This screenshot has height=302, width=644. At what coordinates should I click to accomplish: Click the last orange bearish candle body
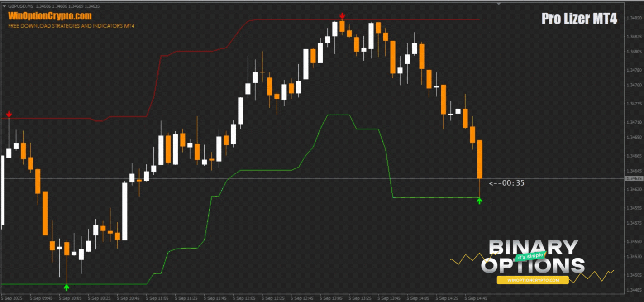[x=480, y=158]
